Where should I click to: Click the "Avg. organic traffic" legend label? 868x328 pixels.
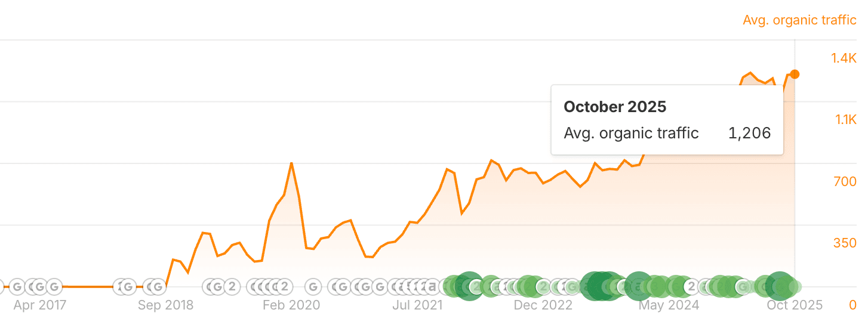point(799,20)
